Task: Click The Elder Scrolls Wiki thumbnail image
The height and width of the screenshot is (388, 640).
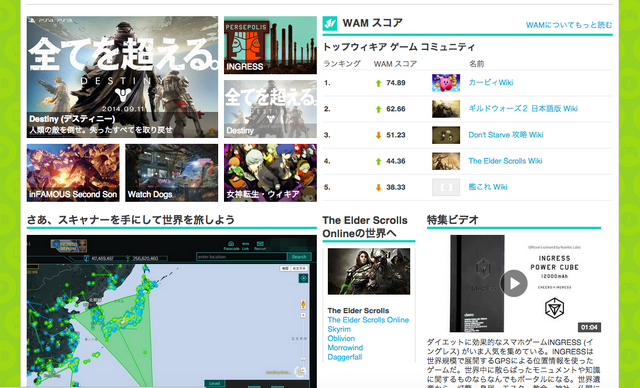Action: tap(446, 161)
